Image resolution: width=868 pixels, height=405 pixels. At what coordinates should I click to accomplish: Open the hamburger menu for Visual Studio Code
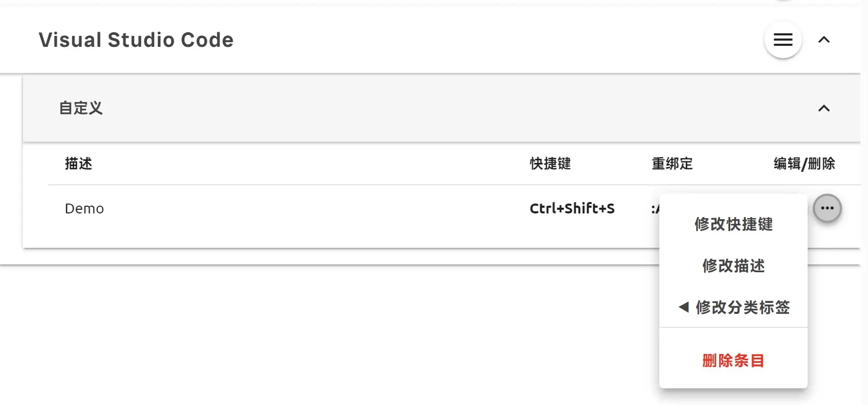[783, 40]
